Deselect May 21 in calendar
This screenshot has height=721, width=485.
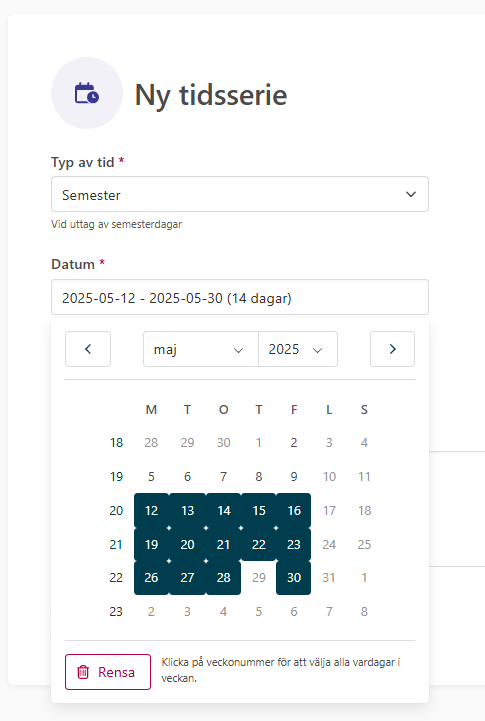point(223,544)
